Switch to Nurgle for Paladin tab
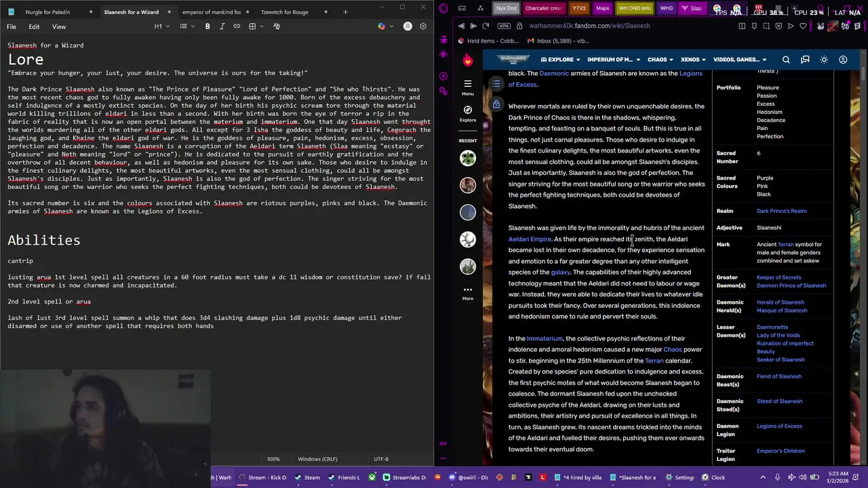Screen dimensions: 868x488 click(x=47, y=12)
